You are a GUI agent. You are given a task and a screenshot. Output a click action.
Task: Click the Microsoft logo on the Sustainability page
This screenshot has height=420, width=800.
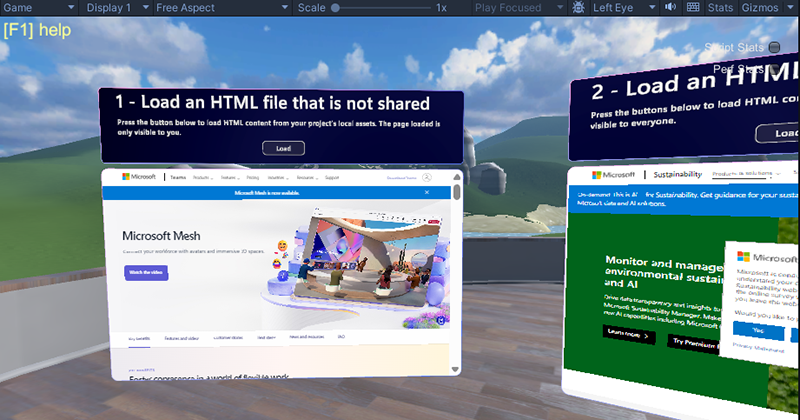[x=613, y=175]
